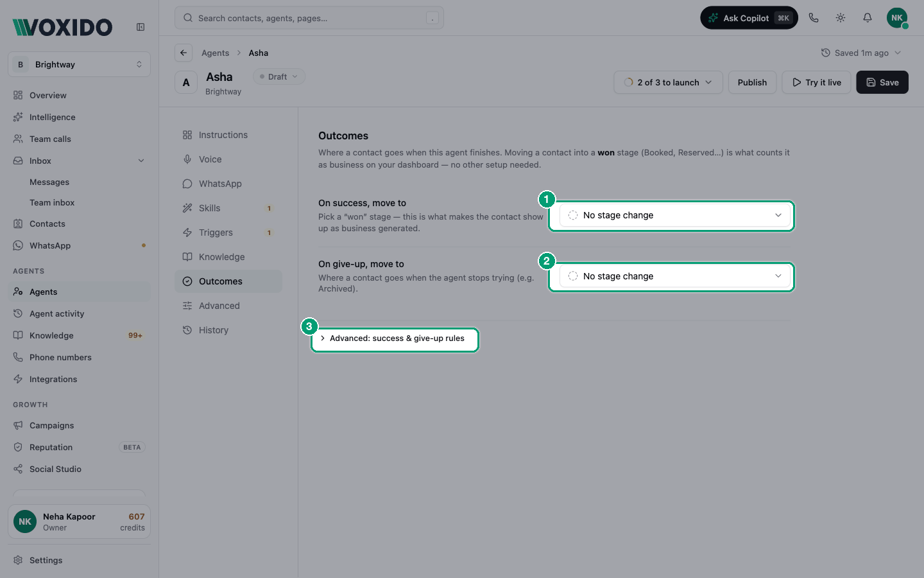Open the Brightway workspace switcher
924x578 pixels.
click(80, 64)
